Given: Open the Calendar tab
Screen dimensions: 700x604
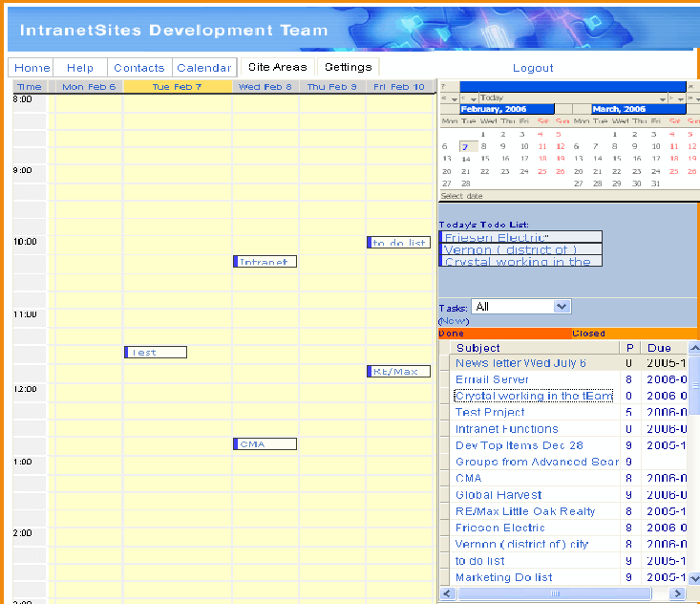Looking at the screenshot, I should click(204, 68).
